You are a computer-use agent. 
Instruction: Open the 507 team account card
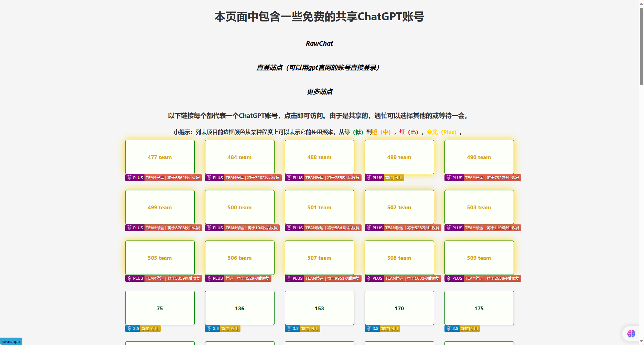pyautogui.click(x=320, y=258)
